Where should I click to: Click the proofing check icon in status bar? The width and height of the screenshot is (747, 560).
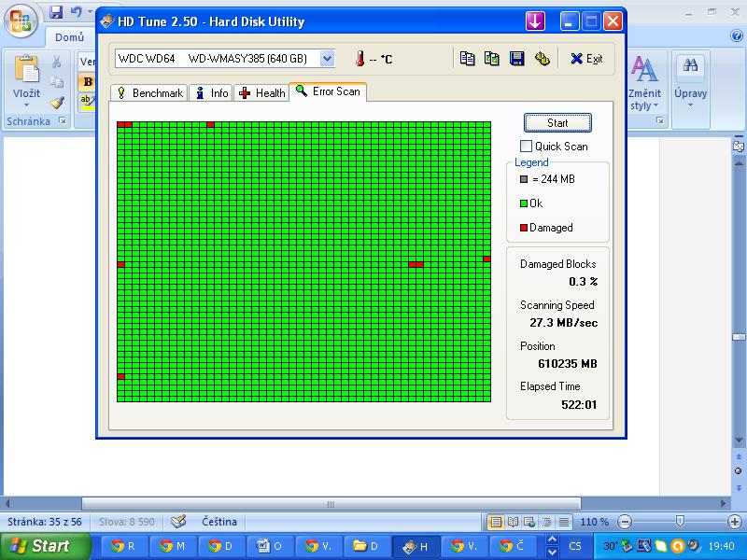coord(178,522)
